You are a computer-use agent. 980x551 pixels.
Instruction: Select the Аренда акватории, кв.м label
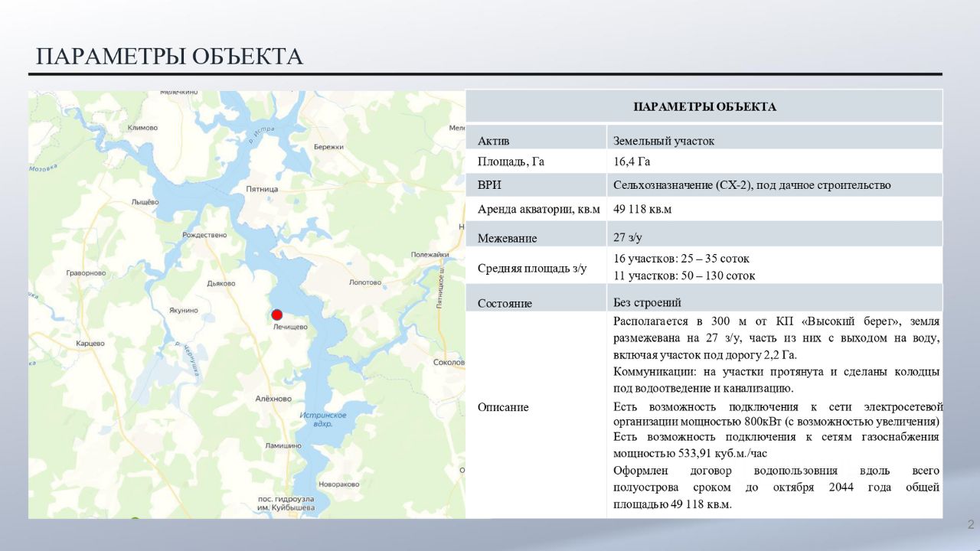coord(539,209)
